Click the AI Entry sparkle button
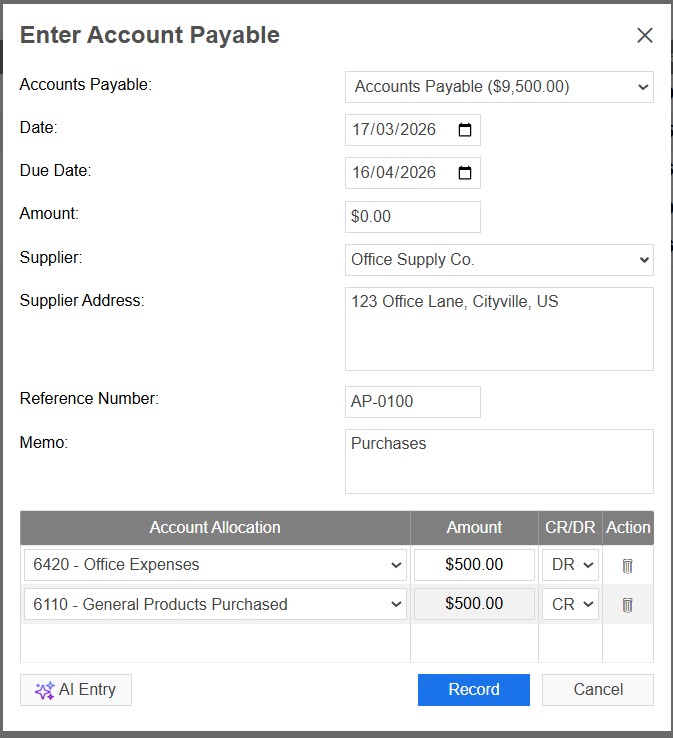This screenshot has width=673, height=738. click(x=76, y=690)
